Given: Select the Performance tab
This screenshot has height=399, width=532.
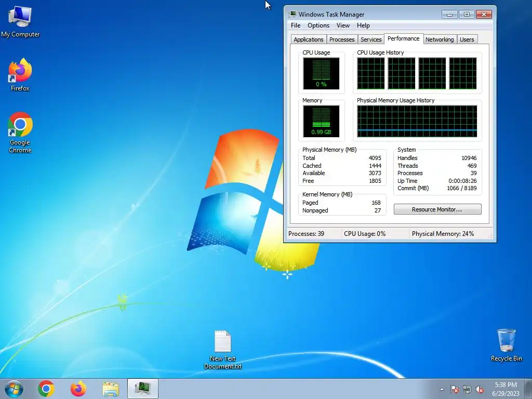Looking at the screenshot, I should (403, 38).
